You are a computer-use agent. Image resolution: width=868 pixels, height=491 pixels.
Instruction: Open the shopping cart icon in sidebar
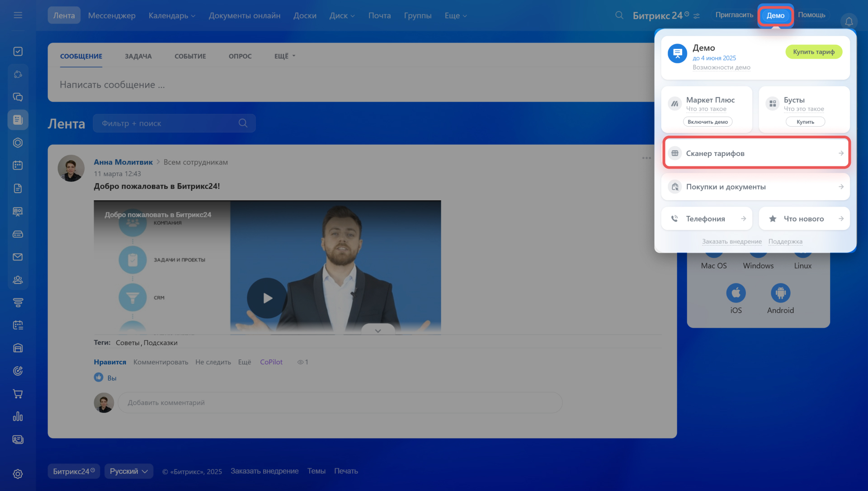[18, 394]
